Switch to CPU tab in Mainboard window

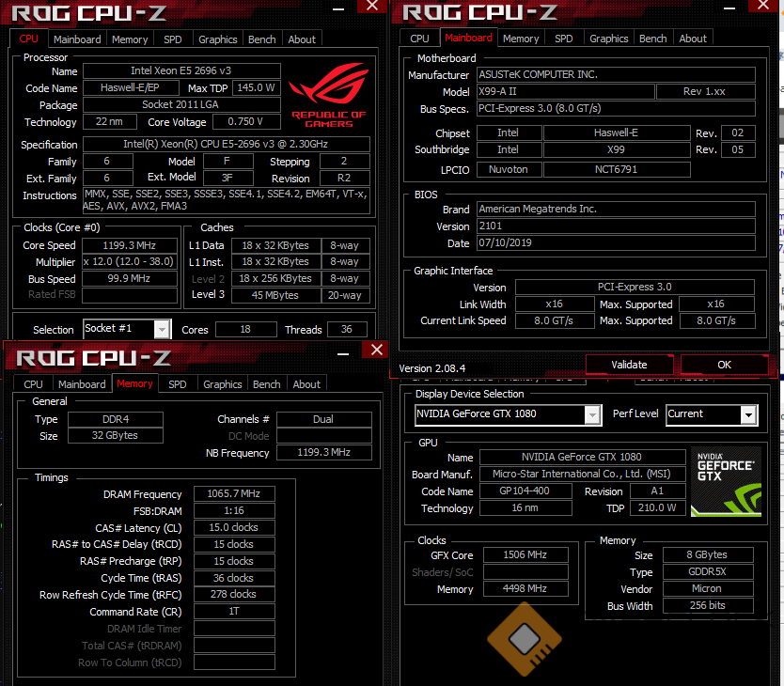[419, 39]
